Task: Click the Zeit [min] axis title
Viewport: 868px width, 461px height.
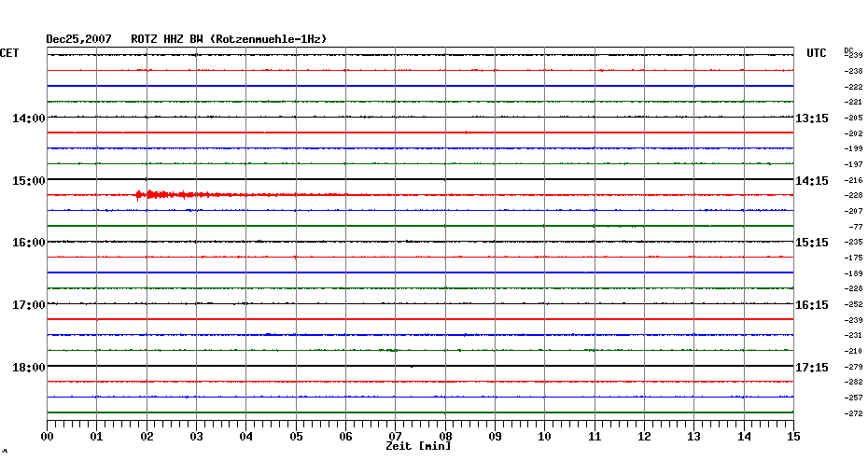Action: point(418,446)
